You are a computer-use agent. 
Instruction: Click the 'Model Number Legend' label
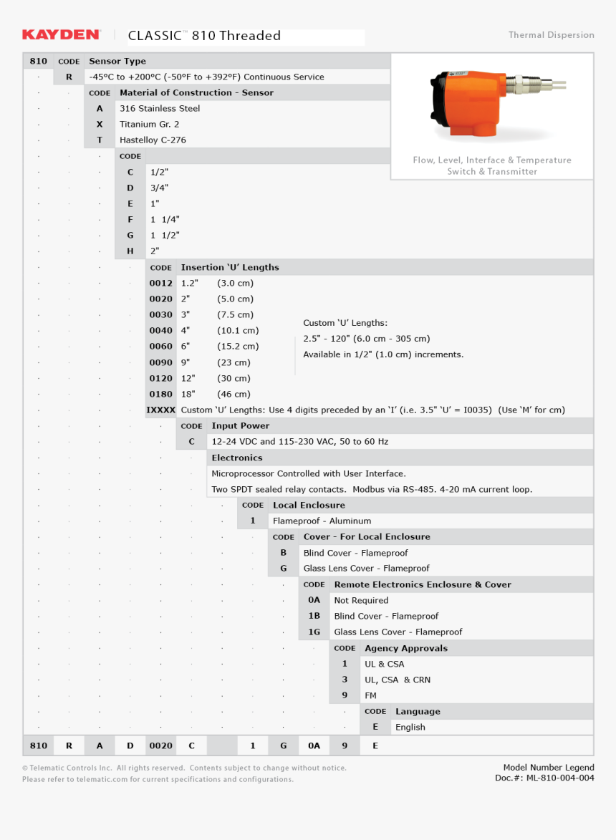coord(549,768)
